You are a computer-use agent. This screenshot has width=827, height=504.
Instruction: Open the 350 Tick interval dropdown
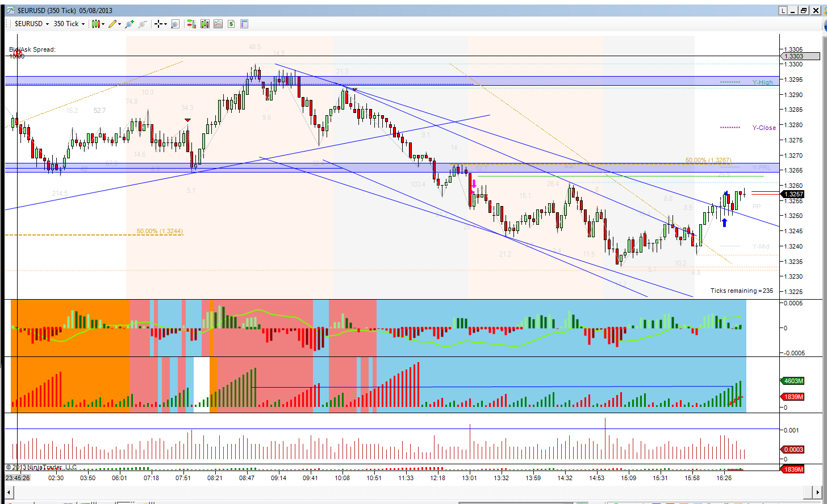[69, 24]
